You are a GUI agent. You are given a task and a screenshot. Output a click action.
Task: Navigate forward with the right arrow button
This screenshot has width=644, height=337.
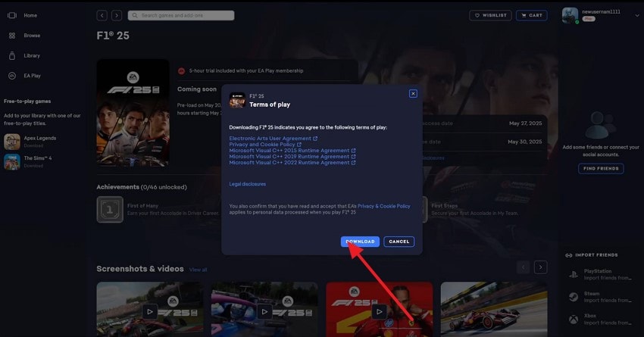pos(117,16)
